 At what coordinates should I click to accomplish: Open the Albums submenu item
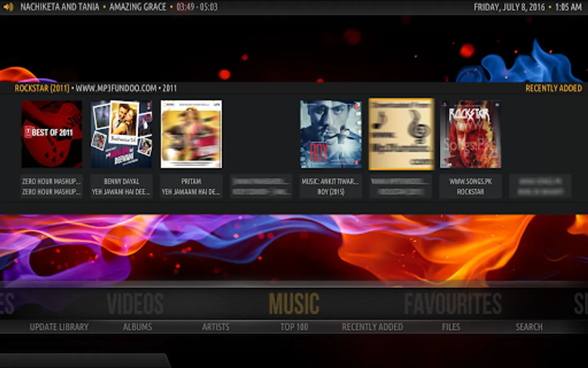(138, 327)
